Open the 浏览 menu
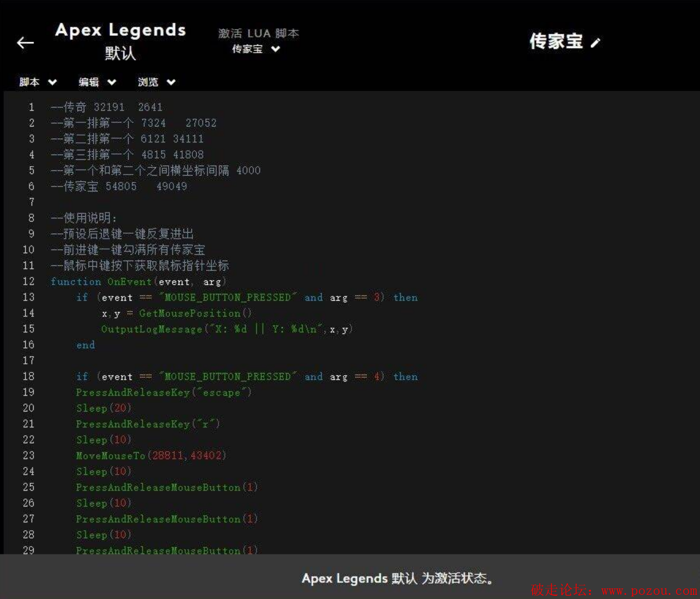The image size is (700, 599). (x=157, y=82)
